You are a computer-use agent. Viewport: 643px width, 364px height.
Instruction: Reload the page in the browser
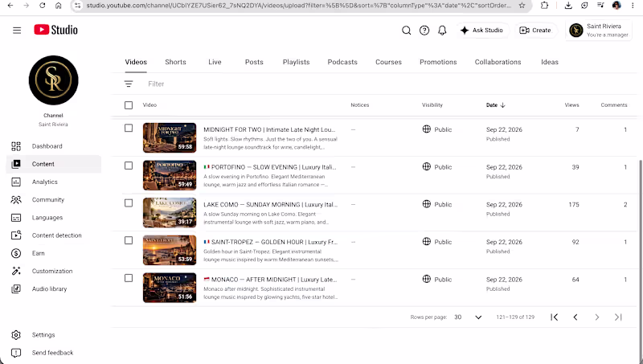click(43, 6)
